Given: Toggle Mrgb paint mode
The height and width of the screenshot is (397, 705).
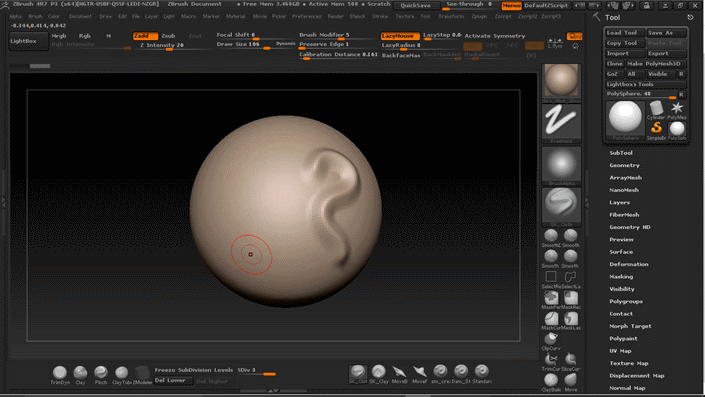Looking at the screenshot, I should pos(59,36).
